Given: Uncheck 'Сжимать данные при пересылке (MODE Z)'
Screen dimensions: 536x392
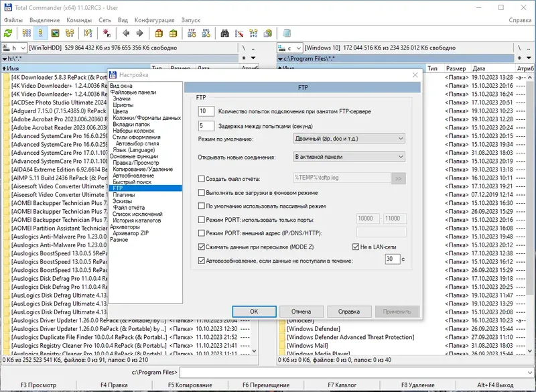Looking at the screenshot, I should [202, 247].
